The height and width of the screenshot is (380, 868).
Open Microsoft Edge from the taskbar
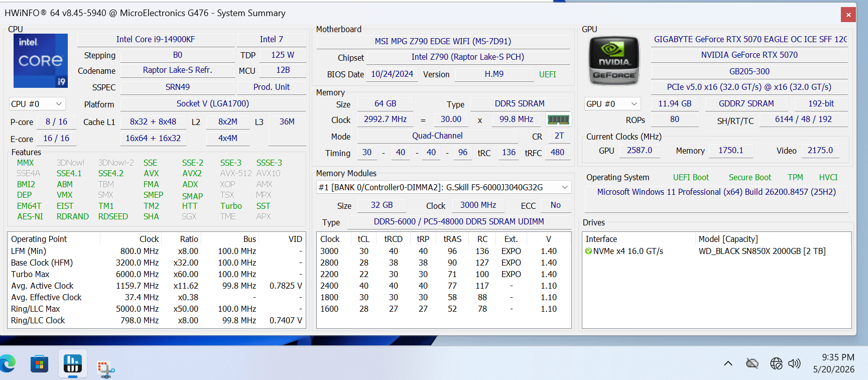8,363
